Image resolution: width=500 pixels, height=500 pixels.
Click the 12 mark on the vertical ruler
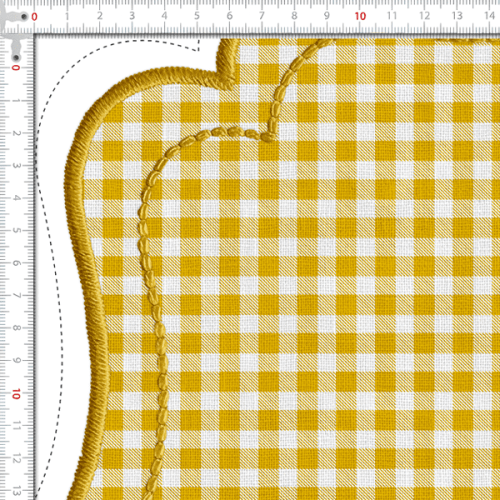[x=16, y=459]
